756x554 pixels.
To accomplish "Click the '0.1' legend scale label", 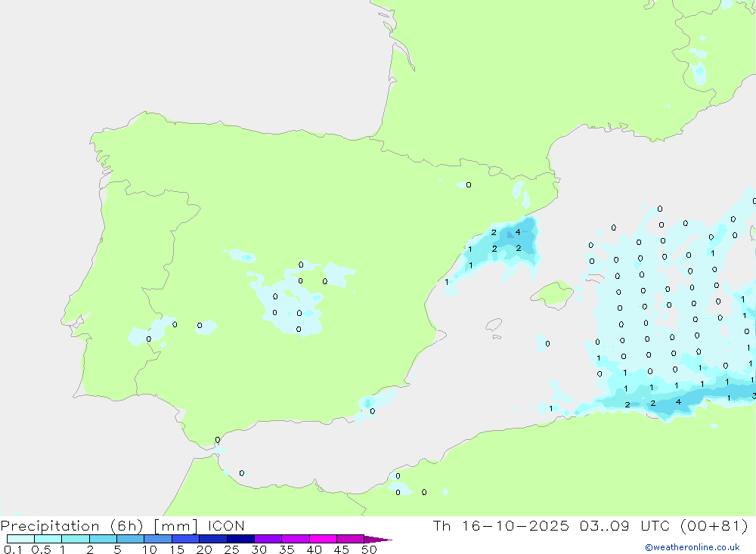I will tap(13, 549).
